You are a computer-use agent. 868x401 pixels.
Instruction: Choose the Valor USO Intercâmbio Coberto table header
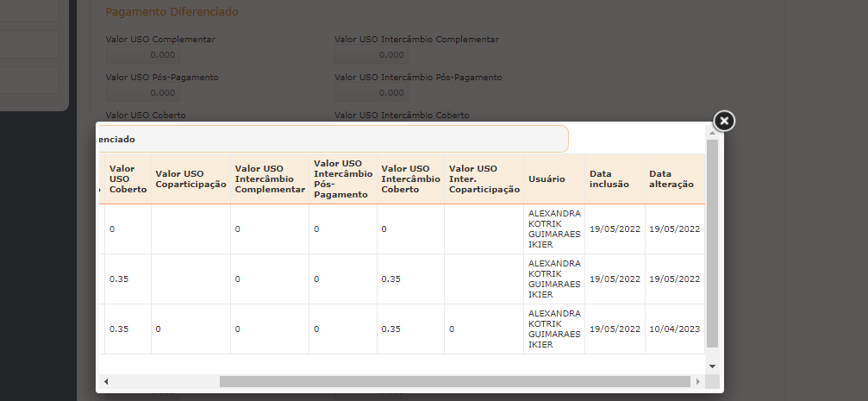[x=410, y=179]
